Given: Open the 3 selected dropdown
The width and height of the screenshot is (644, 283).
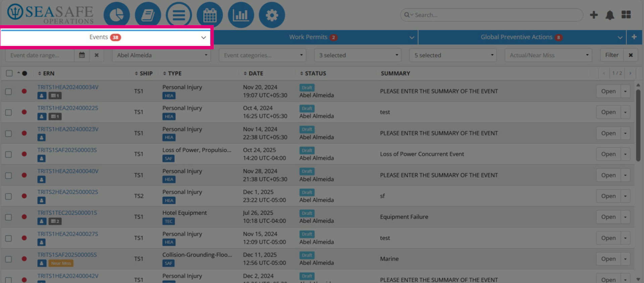Looking at the screenshot, I should (358, 55).
